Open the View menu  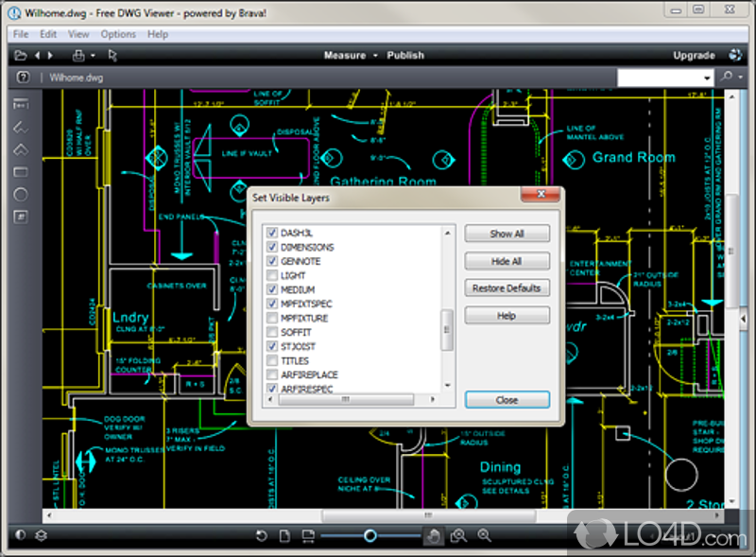(x=78, y=33)
